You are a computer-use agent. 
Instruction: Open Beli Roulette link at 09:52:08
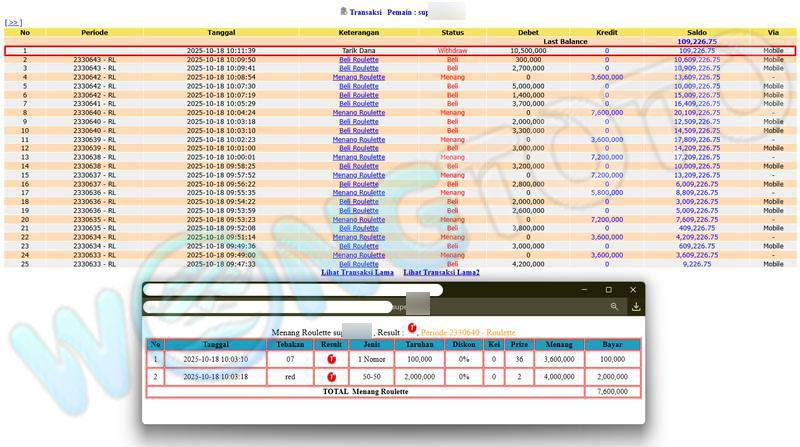[359, 228]
